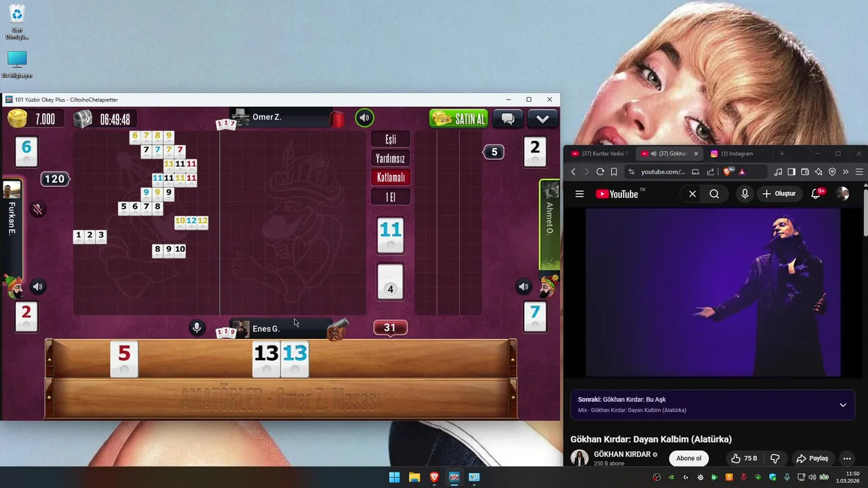Switch to the Kurtlar Vadisi browser tab
Viewport: 868px width, 488px height.
(x=599, y=154)
